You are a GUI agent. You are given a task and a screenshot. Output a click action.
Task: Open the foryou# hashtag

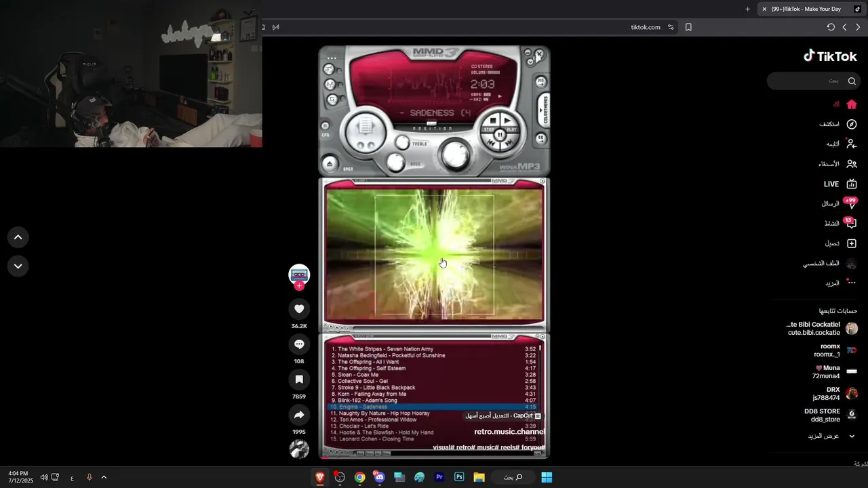[x=533, y=447]
